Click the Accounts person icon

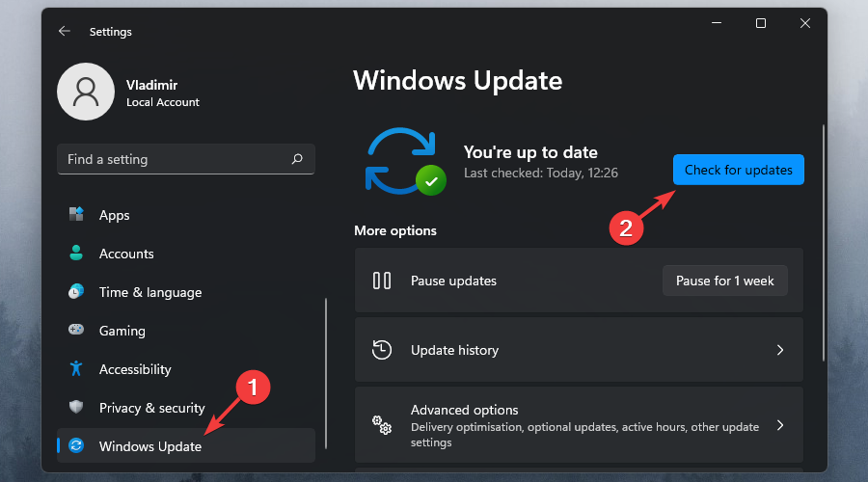(x=76, y=254)
